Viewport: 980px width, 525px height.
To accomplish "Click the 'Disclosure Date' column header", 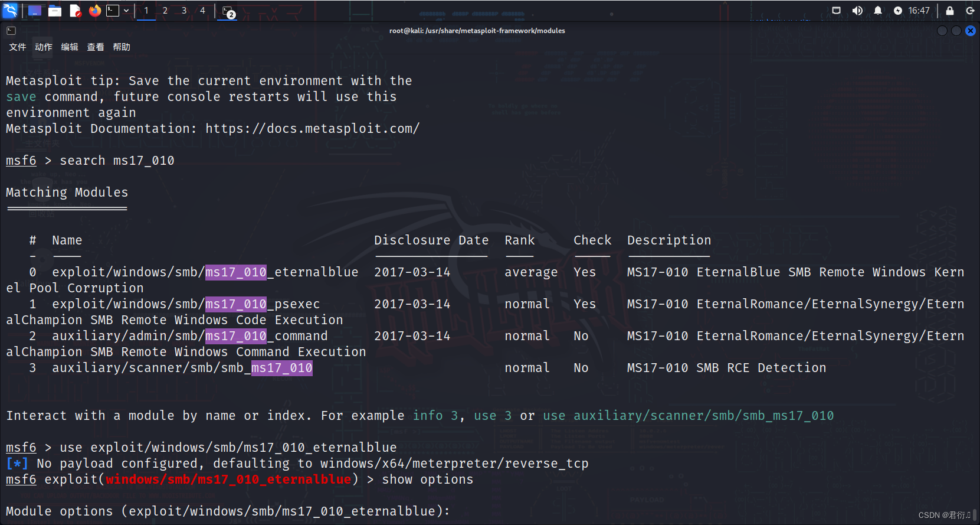I will tap(431, 240).
